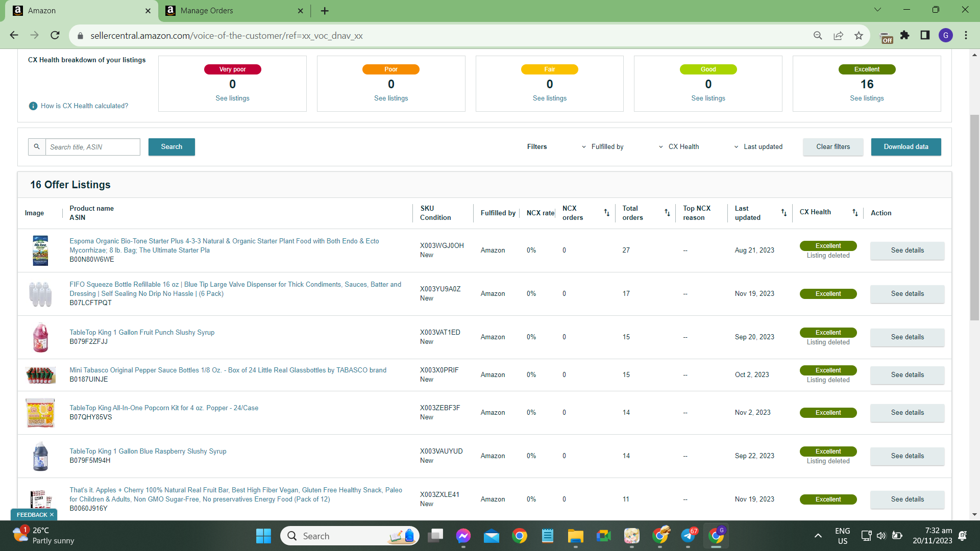The height and width of the screenshot is (551, 980).
Task: See details for That's it. Apples + Cherry
Action: click(x=907, y=499)
